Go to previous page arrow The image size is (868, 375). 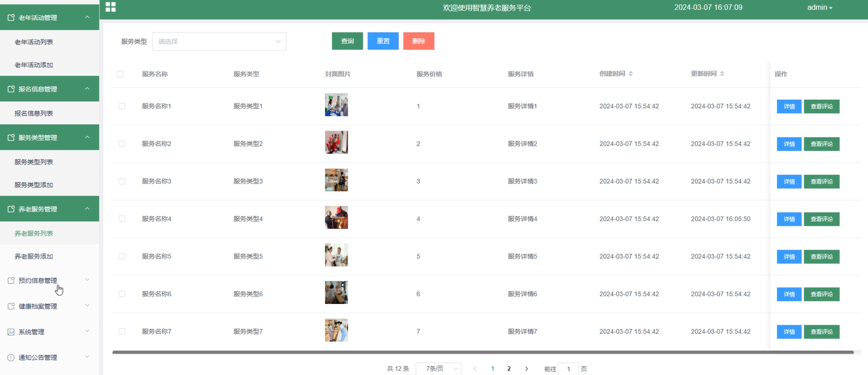point(475,368)
